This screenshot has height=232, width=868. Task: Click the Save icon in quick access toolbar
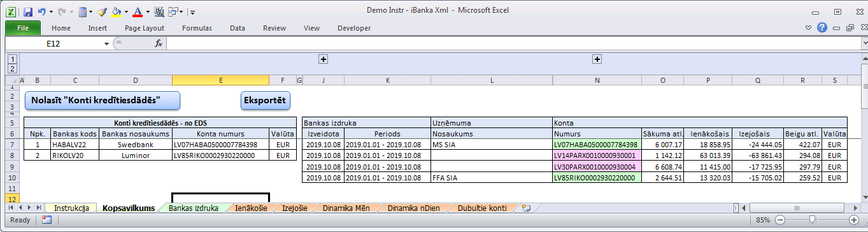27,11
